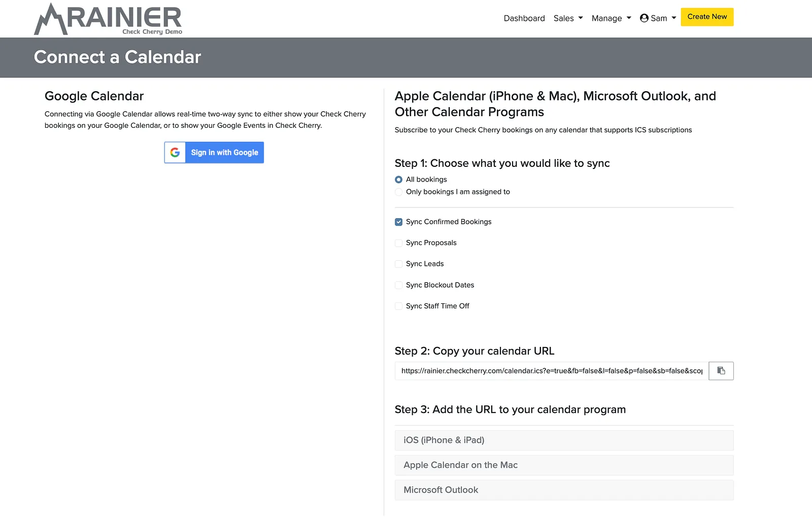Click the Rainier mountain logo
This screenshot has height=522, width=812.
tap(108, 19)
